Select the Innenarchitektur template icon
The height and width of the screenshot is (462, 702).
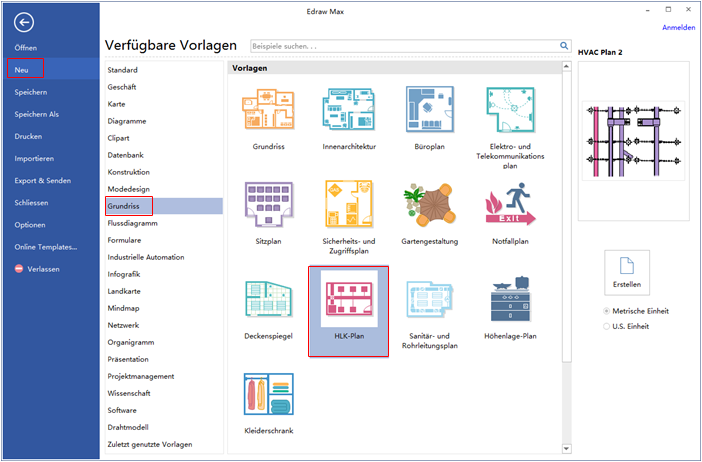pos(349,109)
